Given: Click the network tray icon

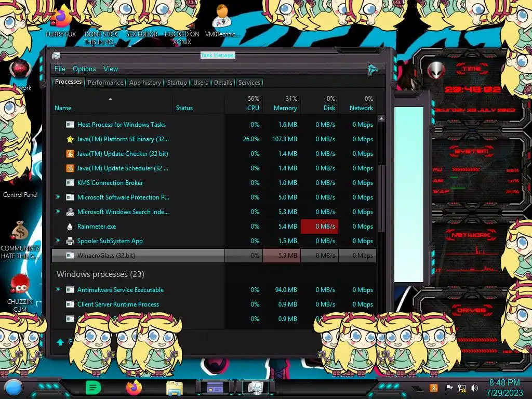Looking at the screenshot, I should (462, 388).
